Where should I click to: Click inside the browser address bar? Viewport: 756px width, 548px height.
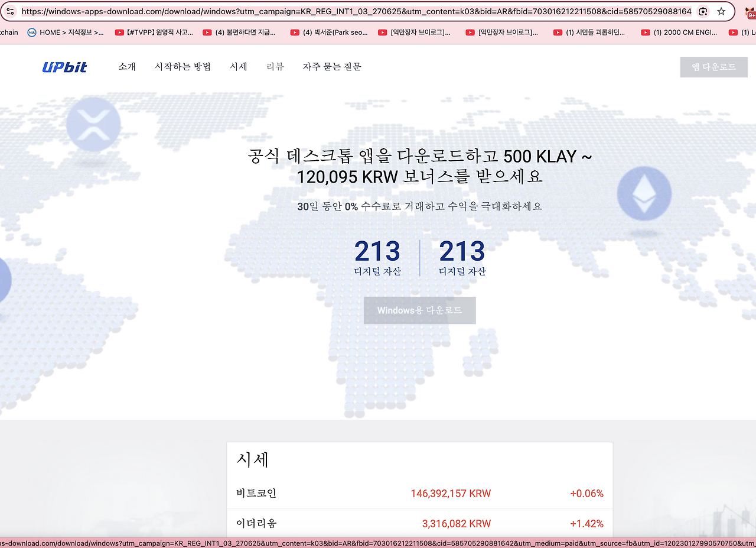click(x=354, y=11)
